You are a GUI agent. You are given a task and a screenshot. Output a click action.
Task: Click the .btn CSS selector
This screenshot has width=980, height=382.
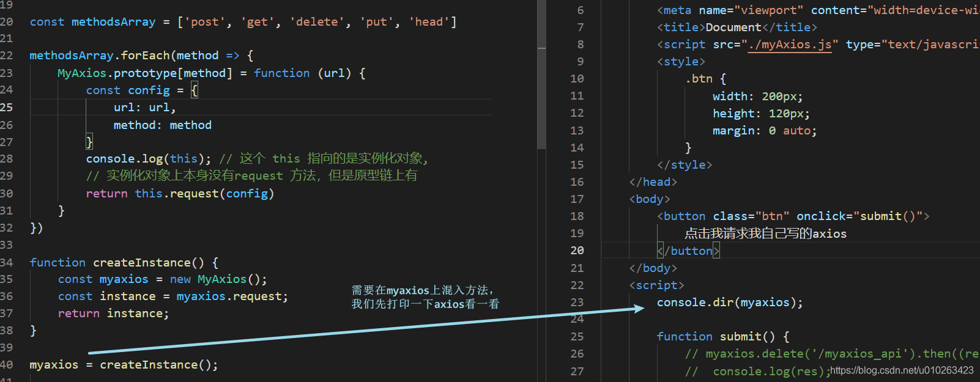pos(699,79)
